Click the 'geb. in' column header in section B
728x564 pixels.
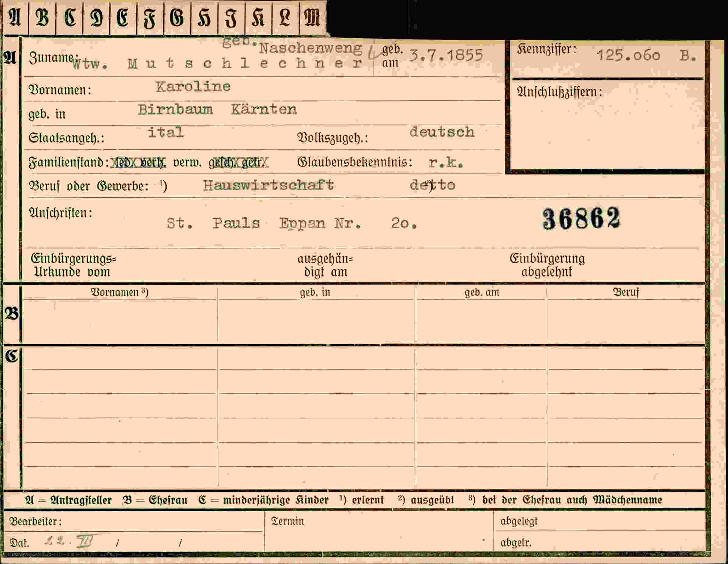(x=315, y=292)
